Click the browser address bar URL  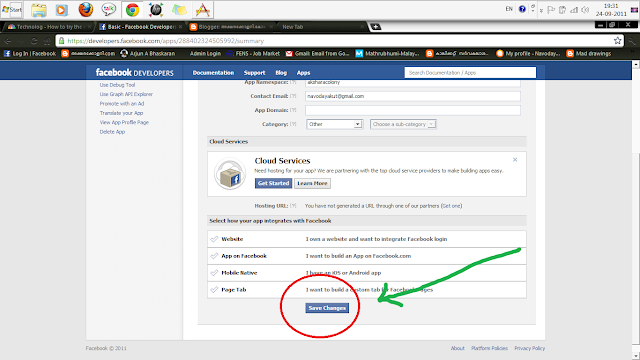click(x=166, y=41)
